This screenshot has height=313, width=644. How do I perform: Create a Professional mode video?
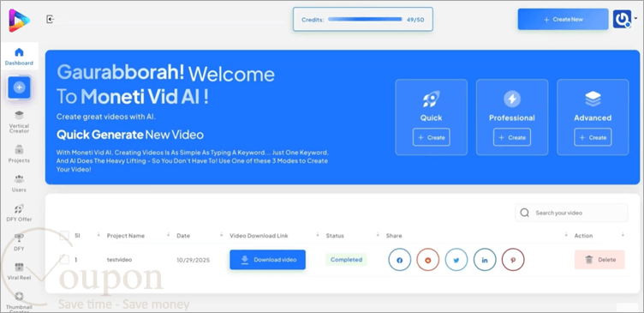[x=512, y=137]
